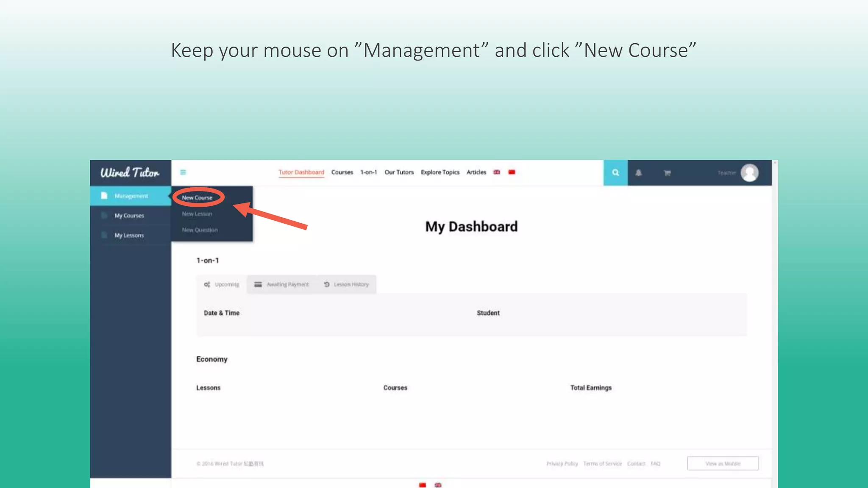
Task: Go to Tutor Dashboard
Action: (301, 172)
